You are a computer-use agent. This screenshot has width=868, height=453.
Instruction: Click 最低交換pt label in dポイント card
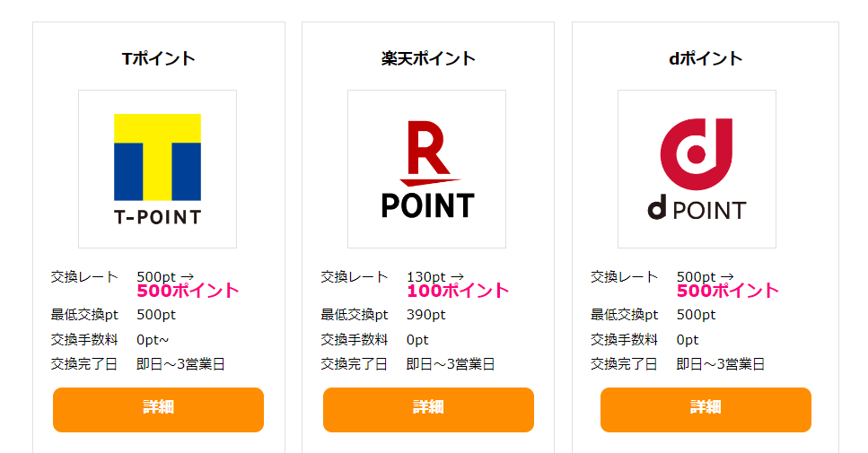click(x=625, y=315)
